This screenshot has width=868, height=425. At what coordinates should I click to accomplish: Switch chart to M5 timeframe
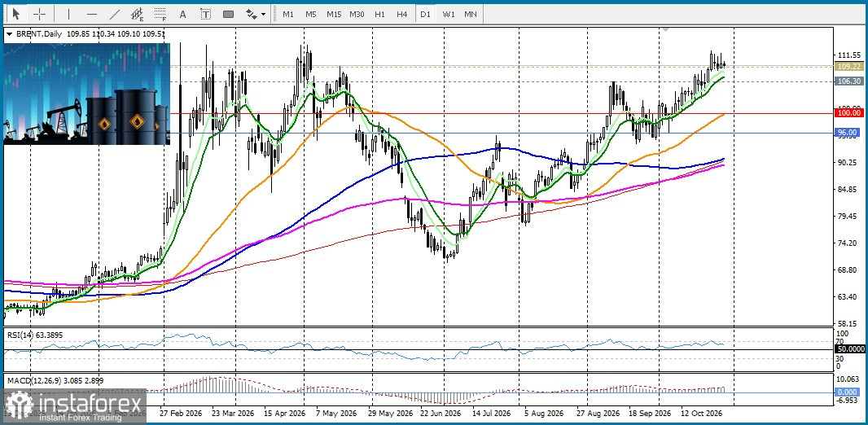pyautogui.click(x=310, y=14)
